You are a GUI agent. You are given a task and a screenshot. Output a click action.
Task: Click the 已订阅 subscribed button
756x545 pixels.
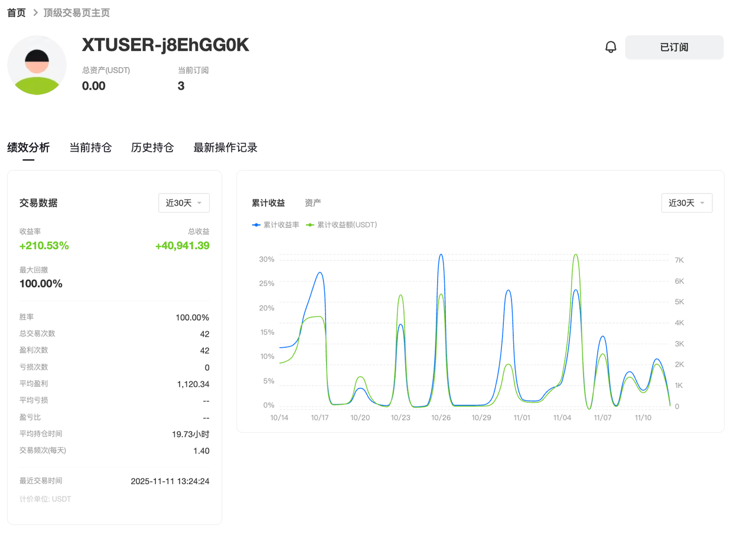tap(674, 47)
